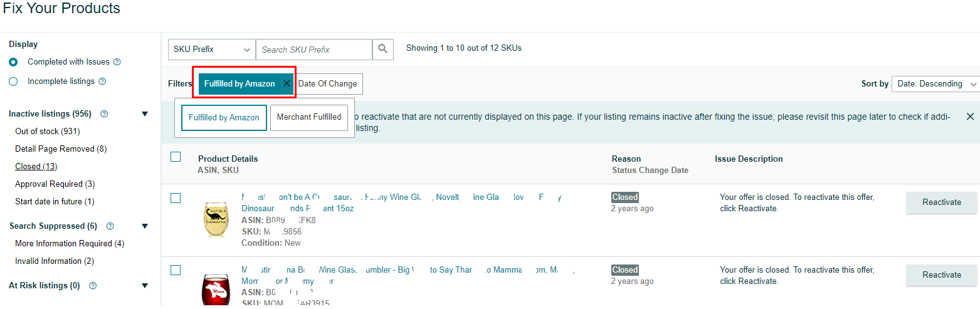Dismiss the teal info banner
Image resolution: width=980 pixels, height=309 pixels.
pyautogui.click(x=970, y=117)
